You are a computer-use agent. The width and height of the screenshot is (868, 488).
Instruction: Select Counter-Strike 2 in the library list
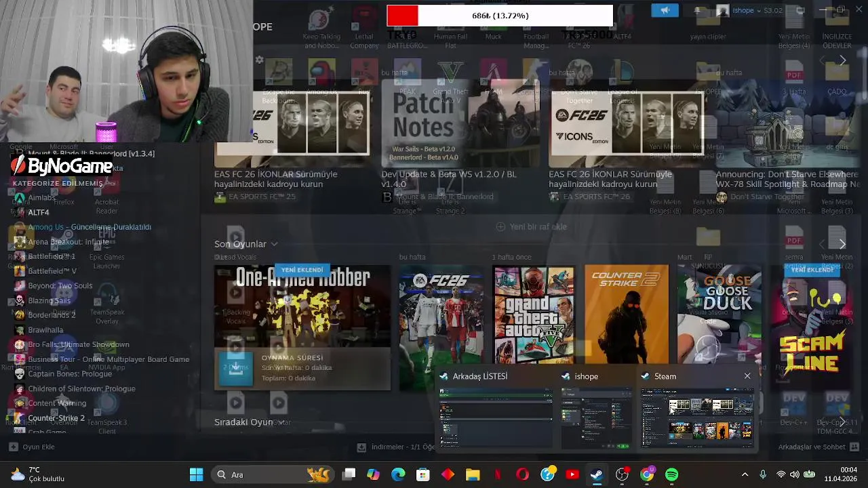pos(56,418)
